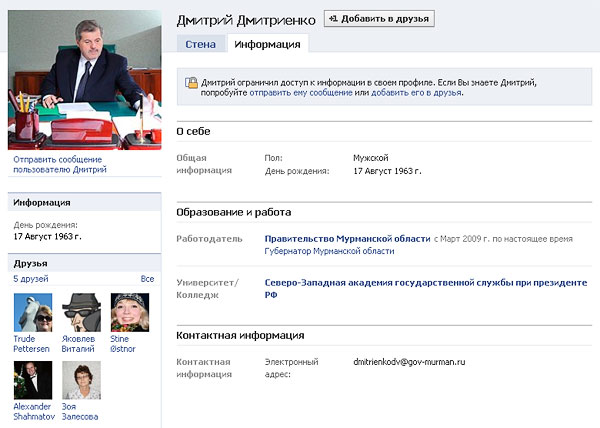
Task: Open the 5 друзей link
Action: point(30,279)
